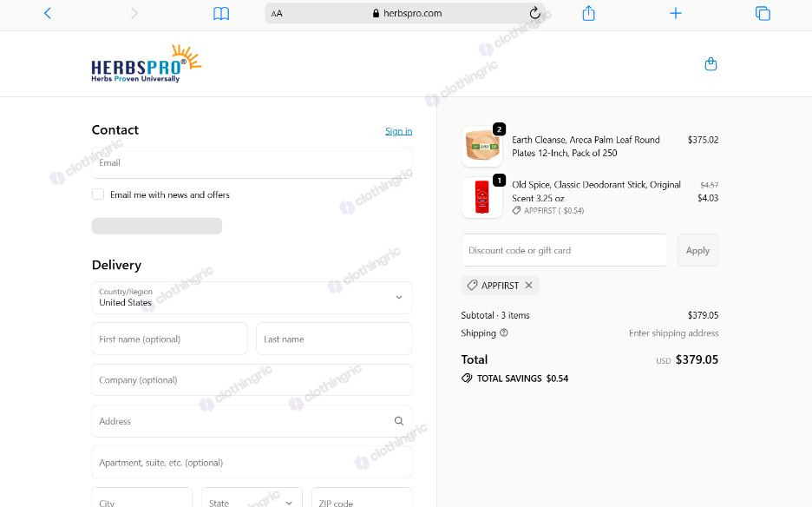Click the HerbsPro logo
The image size is (812, 507).
tap(146, 63)
